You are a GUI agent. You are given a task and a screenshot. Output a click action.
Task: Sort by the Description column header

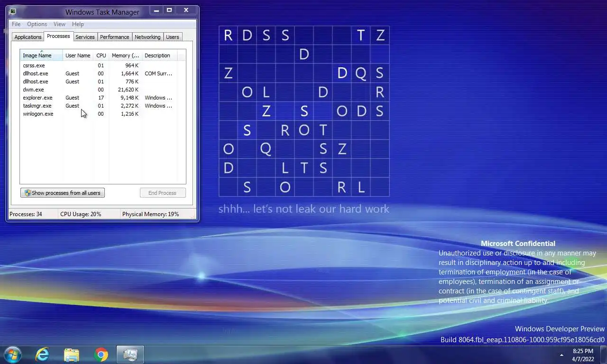pyautogui.click(x=159, y=55)
